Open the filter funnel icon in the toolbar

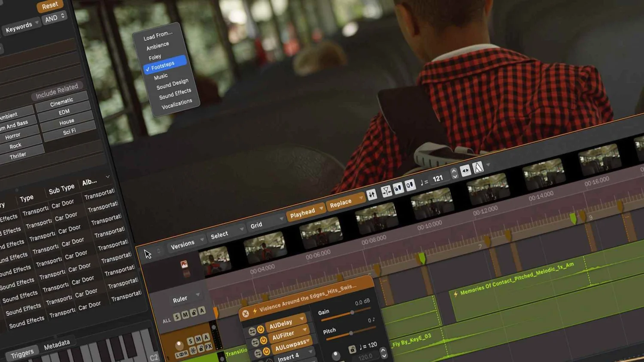(386, 191)
